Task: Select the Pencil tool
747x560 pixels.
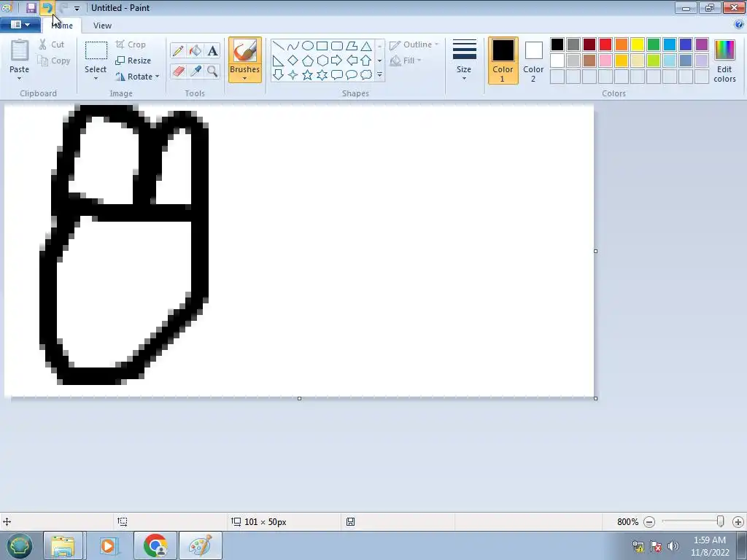Action: pos(178,50)
